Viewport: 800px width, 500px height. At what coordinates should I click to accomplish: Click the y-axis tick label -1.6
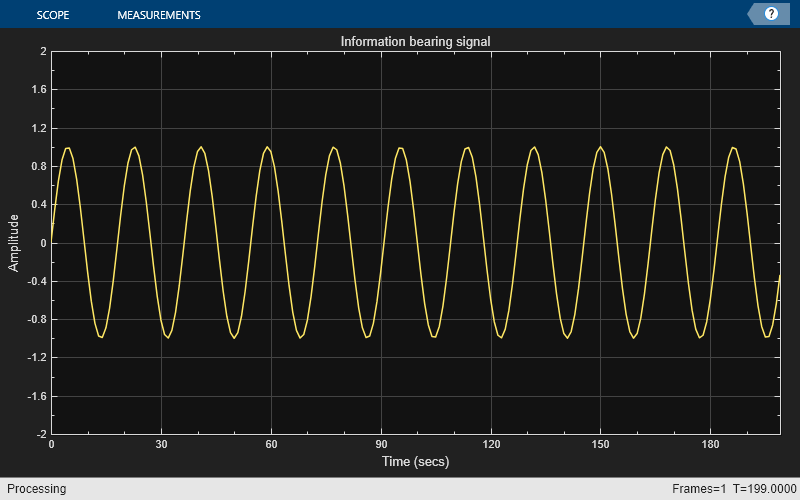tap(37, 396)
